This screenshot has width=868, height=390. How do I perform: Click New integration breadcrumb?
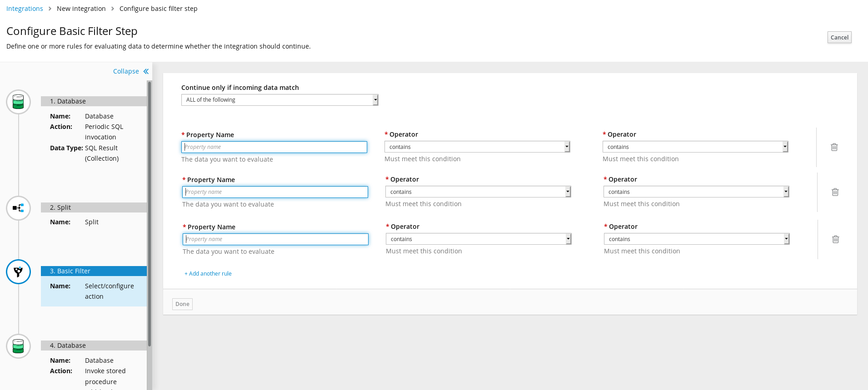[x=81, y=9]
